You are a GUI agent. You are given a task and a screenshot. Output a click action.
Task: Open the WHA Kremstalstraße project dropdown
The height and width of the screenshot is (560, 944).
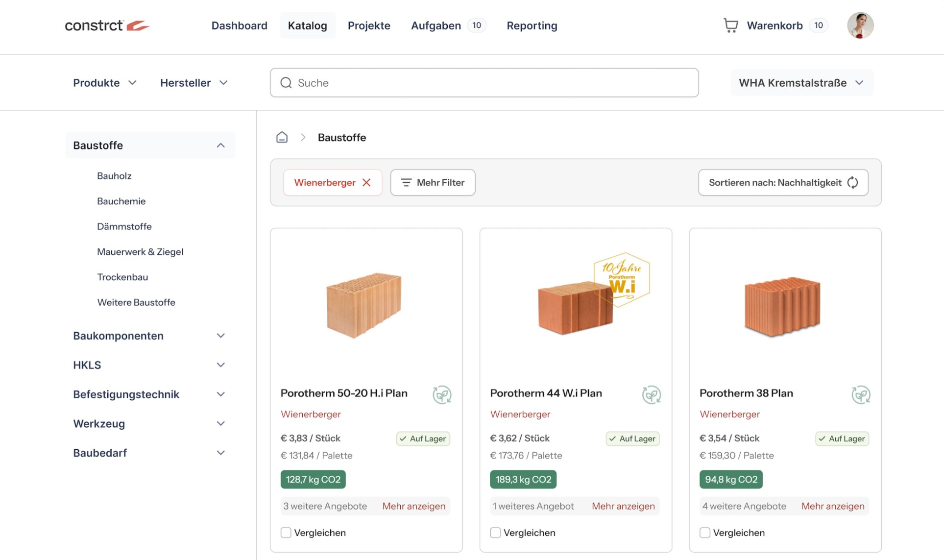tap(801, 83)
